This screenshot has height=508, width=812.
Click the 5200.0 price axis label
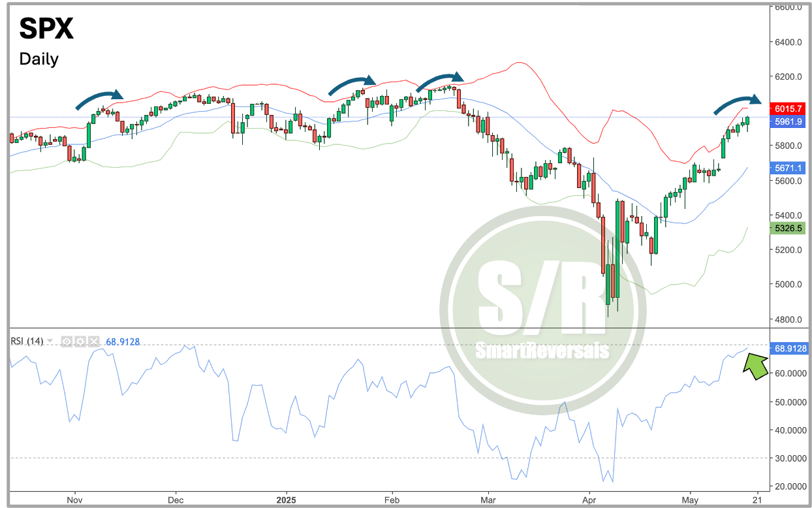[x=789, y=250]
